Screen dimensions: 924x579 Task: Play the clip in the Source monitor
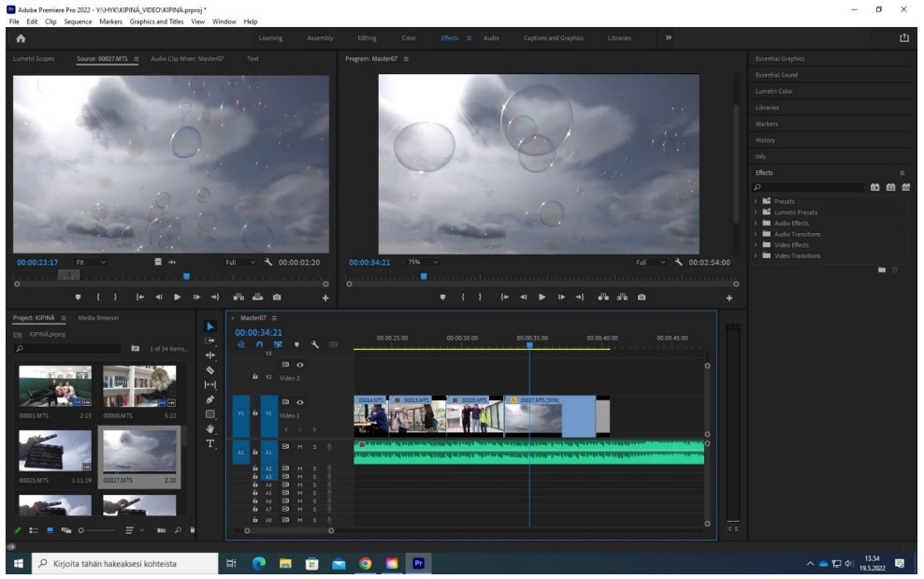pos(178,297)
